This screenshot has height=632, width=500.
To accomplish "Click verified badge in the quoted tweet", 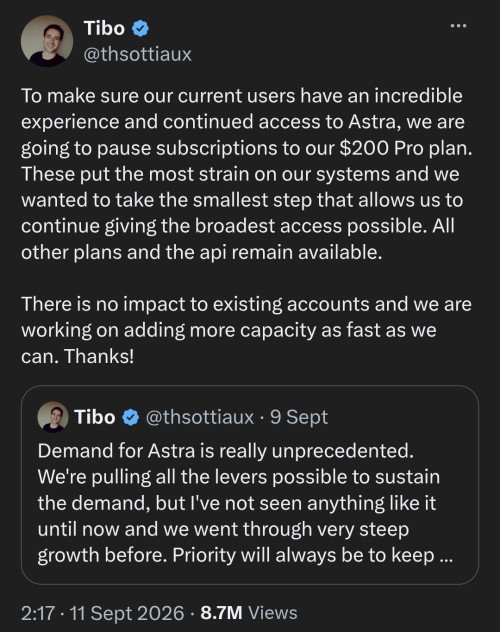I will tap(131, 417).
